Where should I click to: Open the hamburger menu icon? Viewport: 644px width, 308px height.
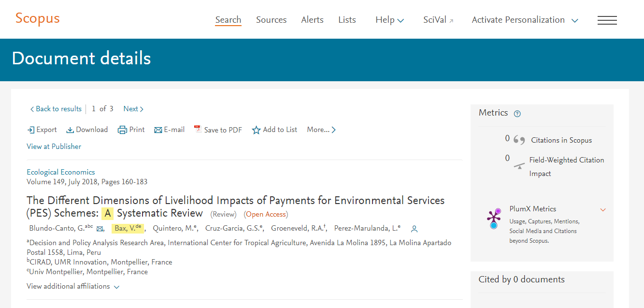[x=607, y=20]
